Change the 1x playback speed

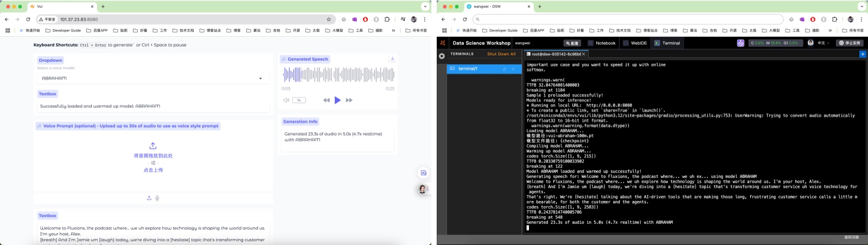(299, 100)
